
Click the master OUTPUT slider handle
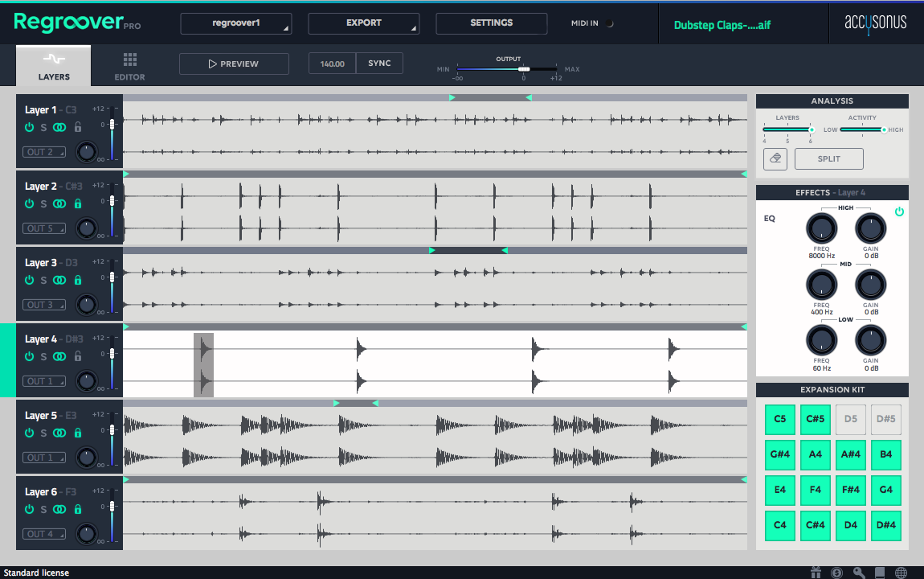pos(524,70)
